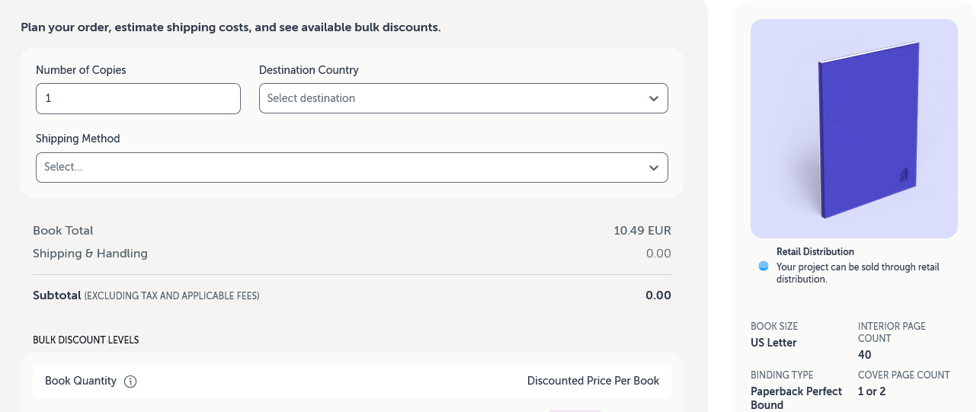980x412 pixels.
Task: Click the Book Total 10.49 EUR amount
Action: [642, 231]
